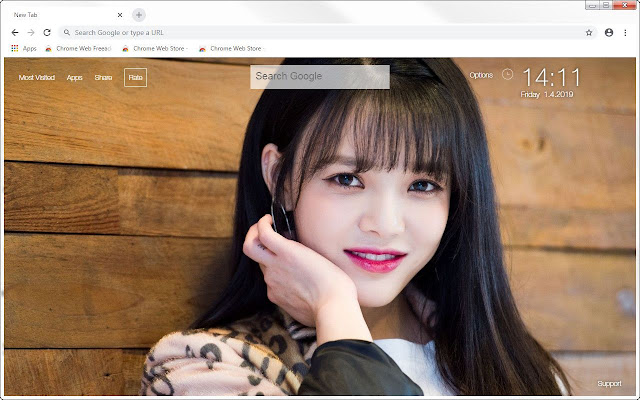Open the Chrome three-dot menu
The width and height of the screenshot is (640, 400).
(x=625, y=32)
